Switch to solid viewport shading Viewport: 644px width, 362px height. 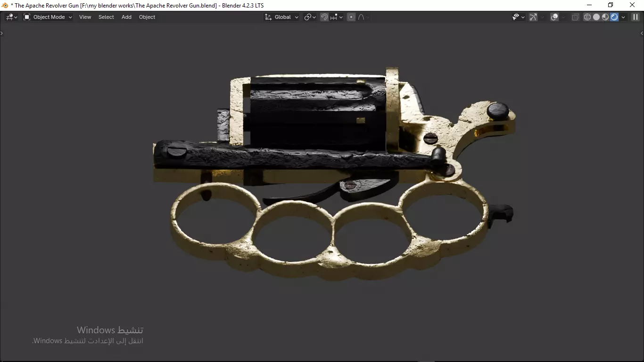coord(596,17)
